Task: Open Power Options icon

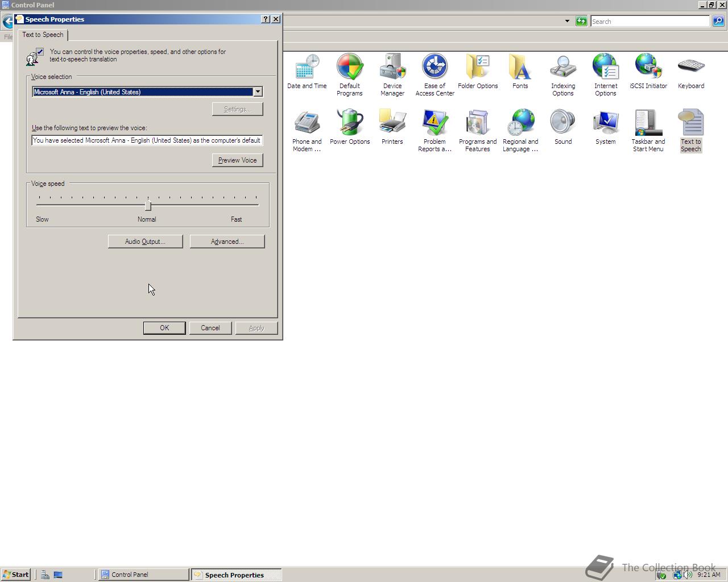Action: pos(350,127)
